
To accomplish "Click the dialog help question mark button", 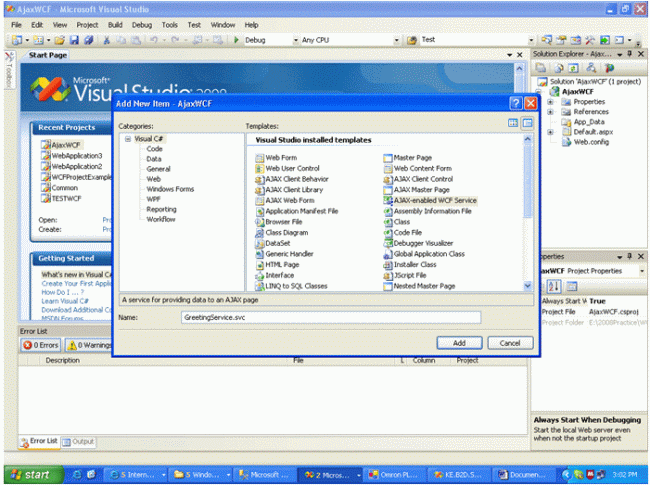I will 515,103.
